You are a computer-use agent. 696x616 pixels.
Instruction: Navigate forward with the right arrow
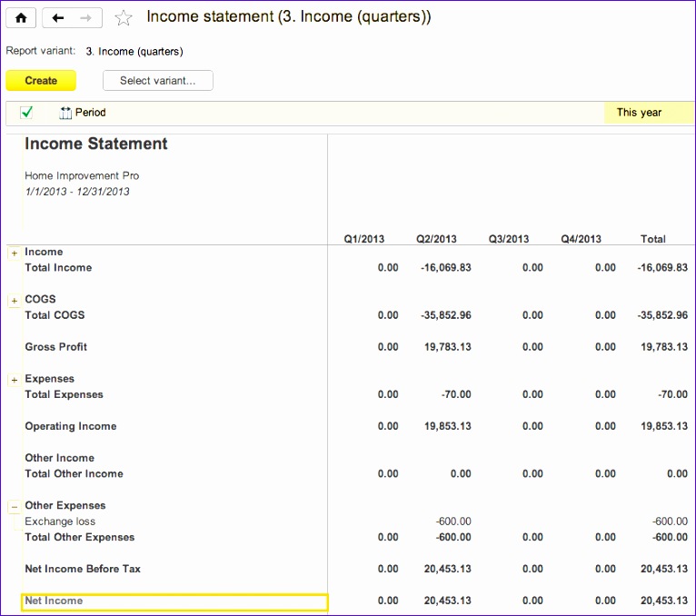(86, 18)
